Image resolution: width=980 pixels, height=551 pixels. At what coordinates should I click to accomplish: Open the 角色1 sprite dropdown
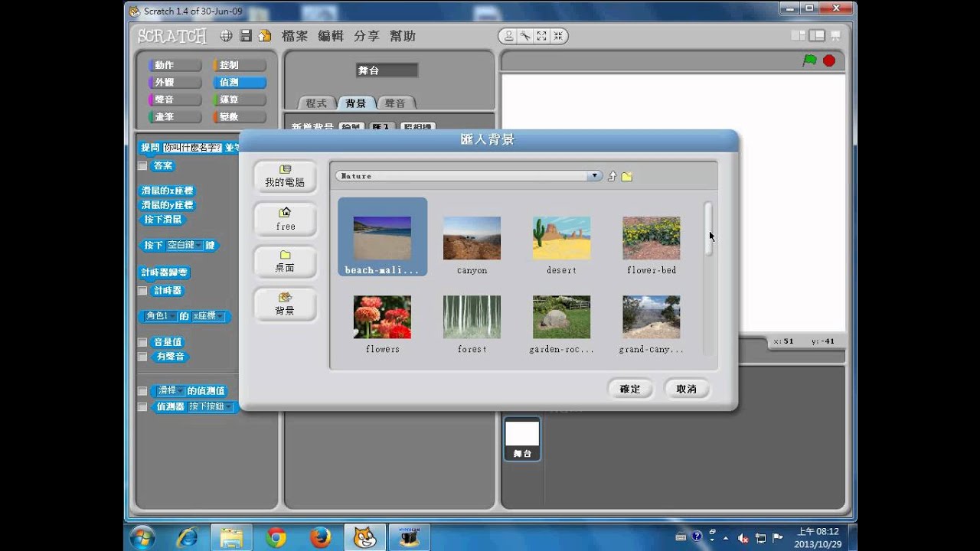161,316
